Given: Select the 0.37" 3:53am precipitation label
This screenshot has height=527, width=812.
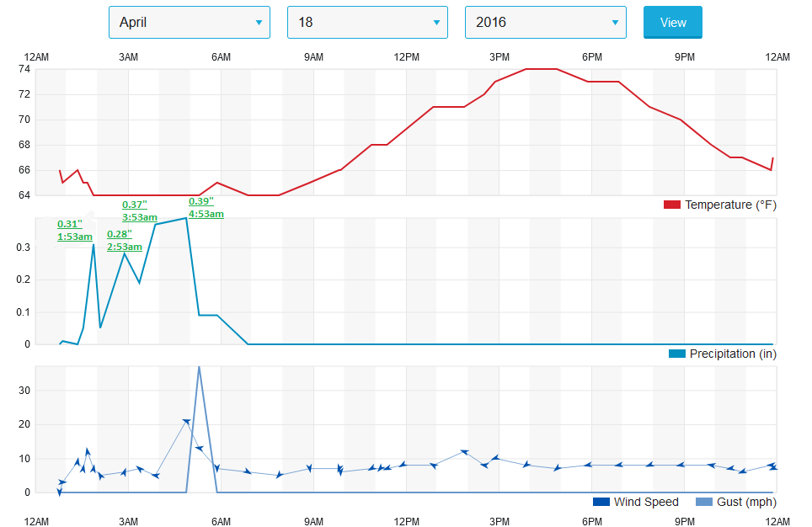Looking at the screenshot, I should point(139,210).
